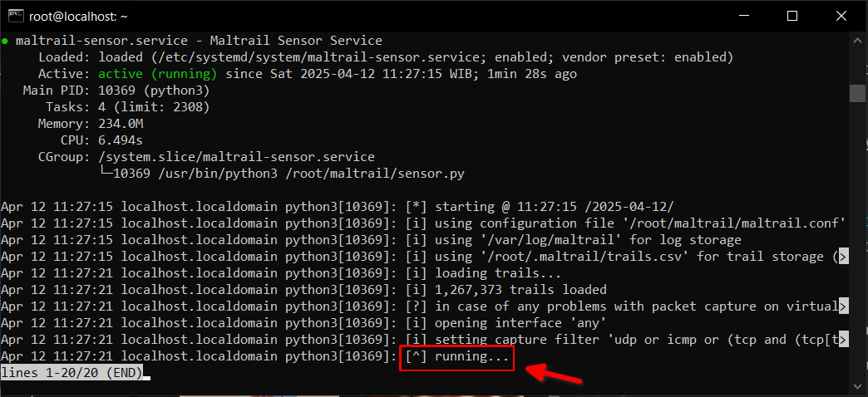Click 'Main PID: 10369 (python3)' line
The height and width of the screenshot is (397, 868).
[x=116, y=91]
